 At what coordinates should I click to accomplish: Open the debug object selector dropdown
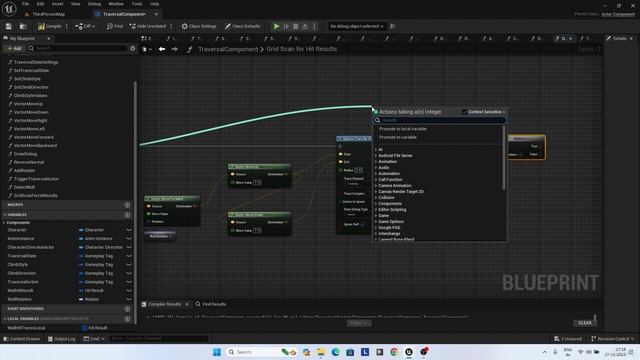(357, 26)
